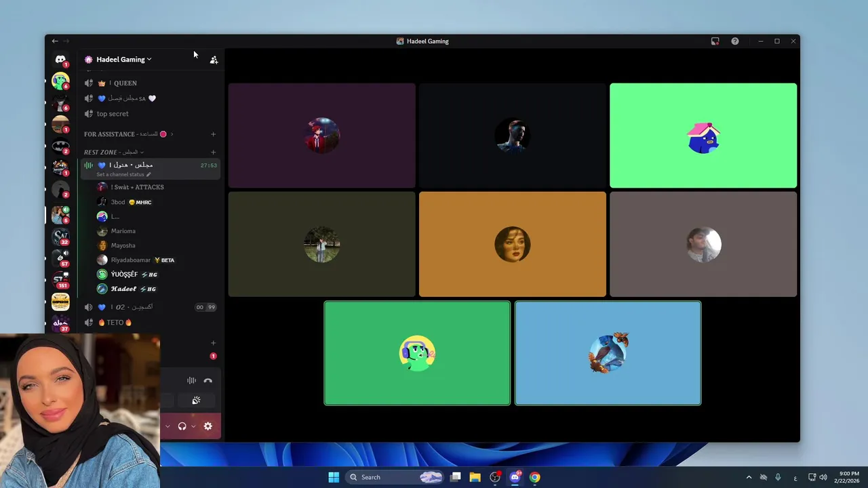Click the dark purple participant tile

pos(321,136)
